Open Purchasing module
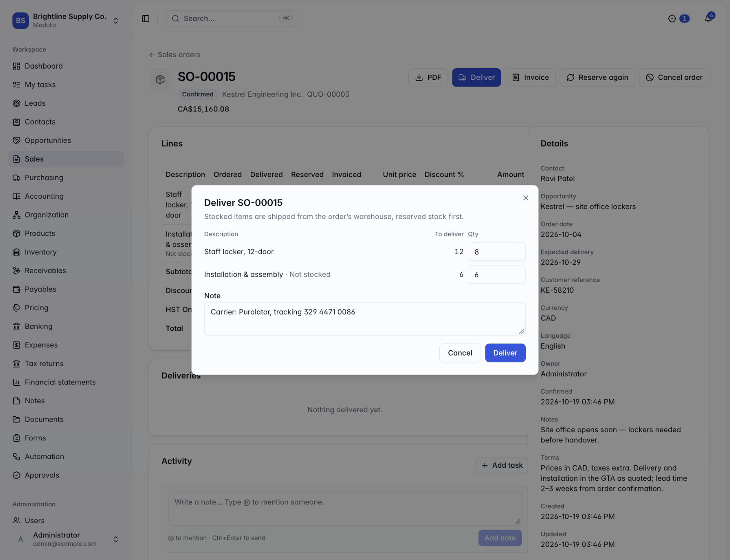Image resolution: width=730 pixels, height=560 pixels. [x=66, y=178]
